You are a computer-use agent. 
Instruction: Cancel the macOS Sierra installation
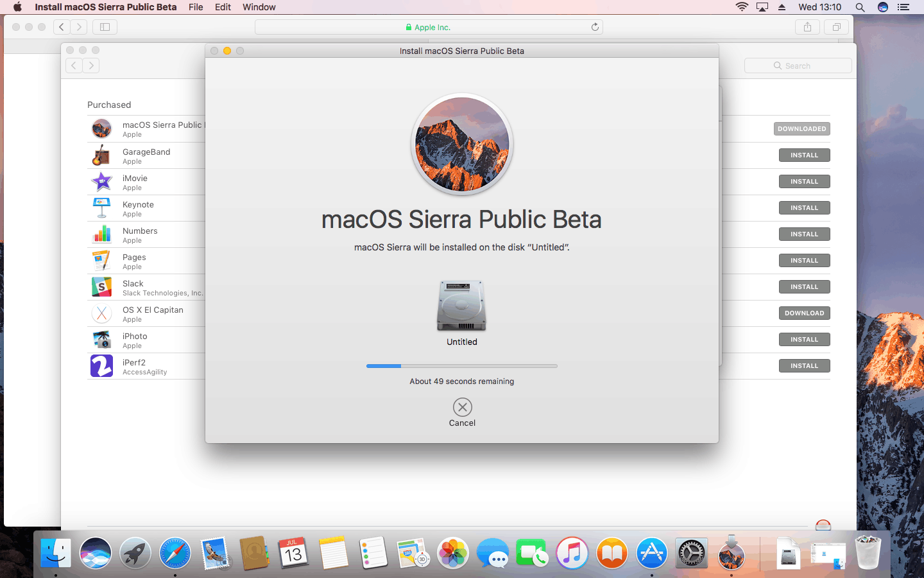click(x=462, y=407)
